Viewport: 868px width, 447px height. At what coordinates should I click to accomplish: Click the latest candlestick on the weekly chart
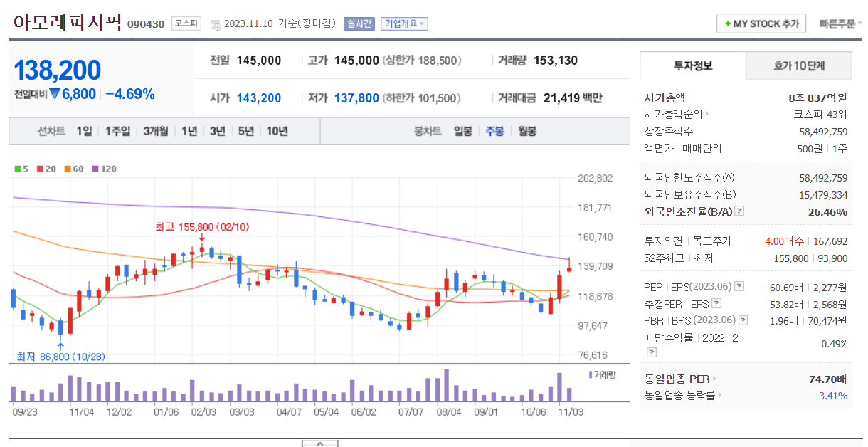tap(569, 266)
